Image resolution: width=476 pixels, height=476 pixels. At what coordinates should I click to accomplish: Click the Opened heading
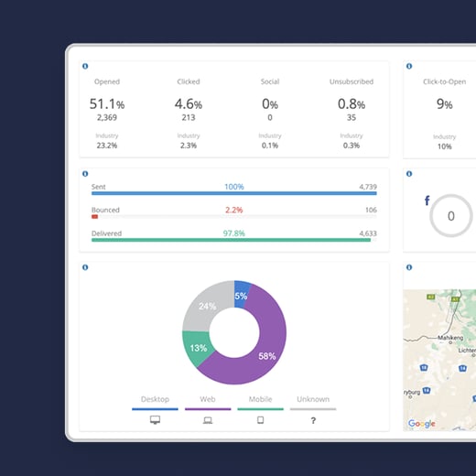(x=107, y=81)
